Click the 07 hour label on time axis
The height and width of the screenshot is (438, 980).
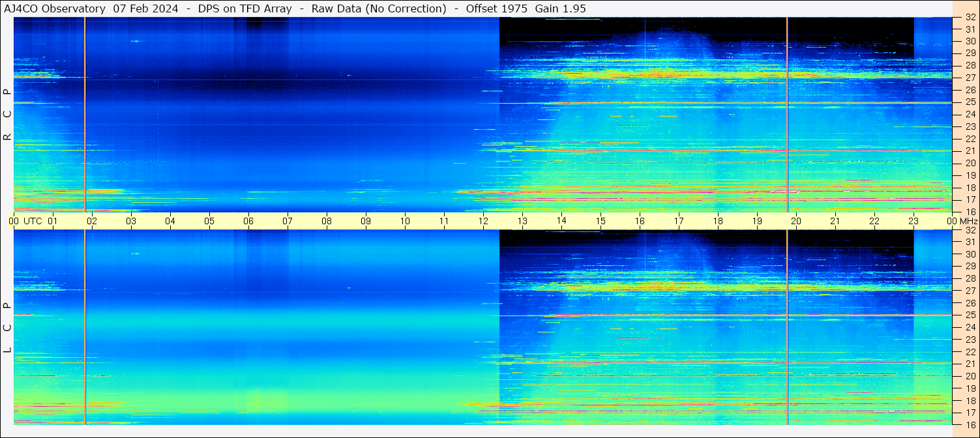coord(288,221)
